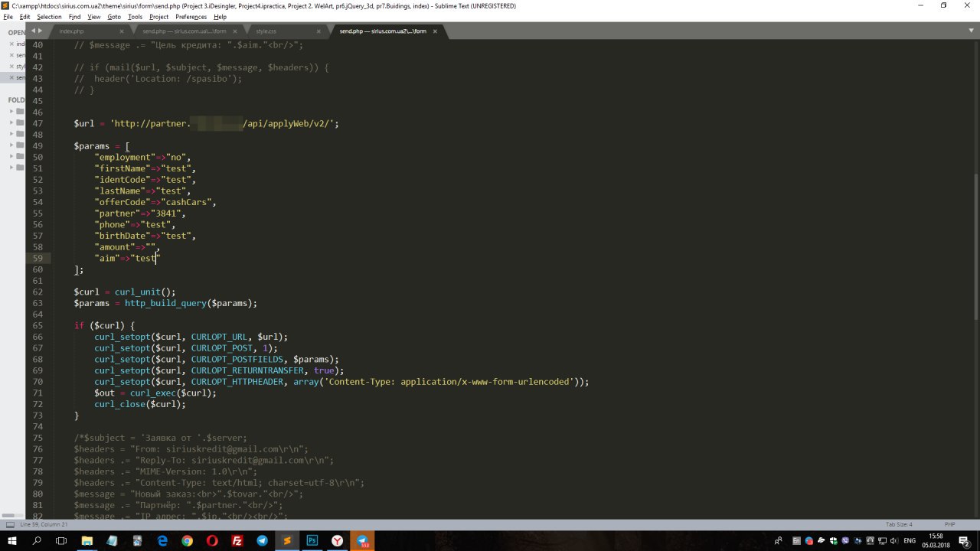The width and height of the screenshot is (980, 551).
Task: Click the curl_unit() function call
Action: click(145, 292)
